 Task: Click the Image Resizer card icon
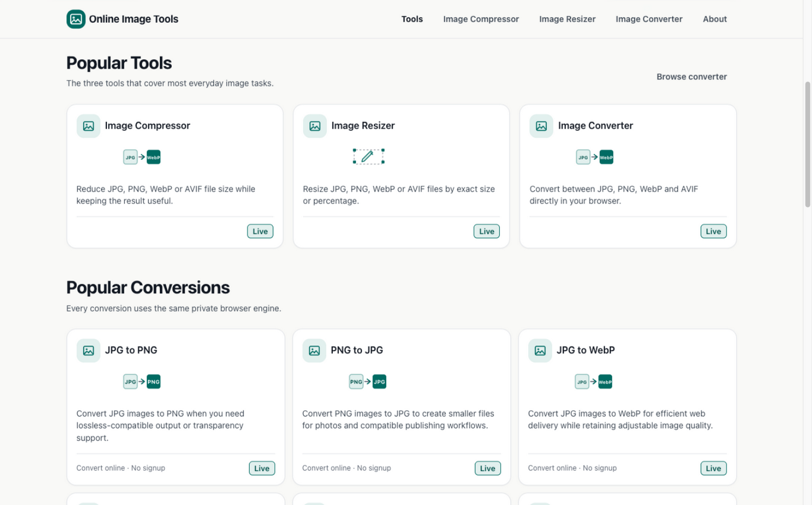pyautogui.click(x=315, y=126)
